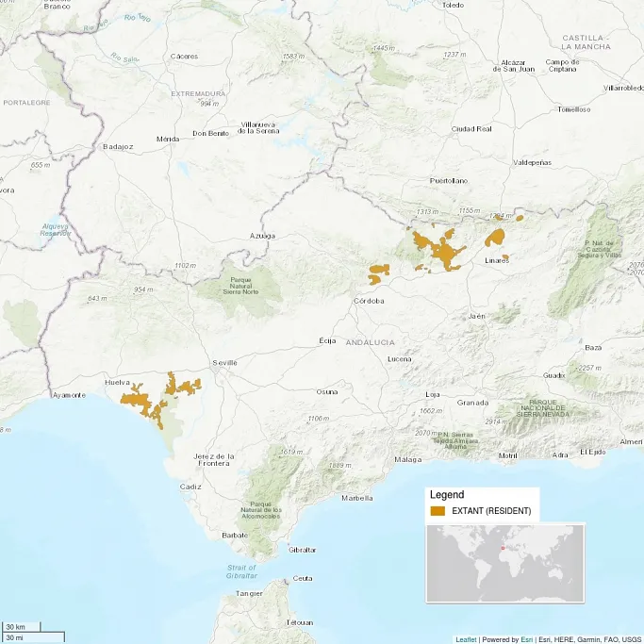644x644 pixels.
Task: Click the "Osuna" town label
Action: click(327, 392)
